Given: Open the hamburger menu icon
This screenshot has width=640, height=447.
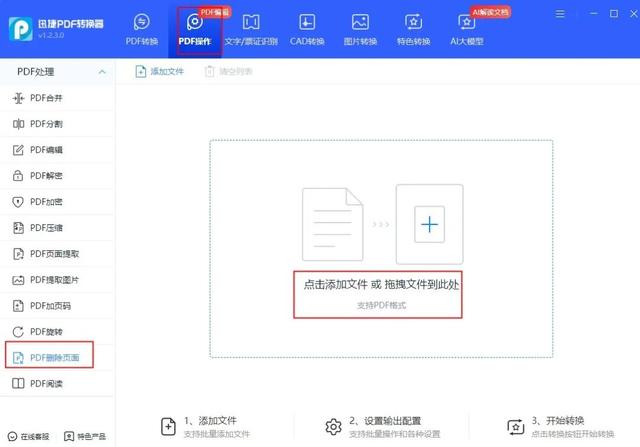Looking at the screenshot, I should coord(560,14).
